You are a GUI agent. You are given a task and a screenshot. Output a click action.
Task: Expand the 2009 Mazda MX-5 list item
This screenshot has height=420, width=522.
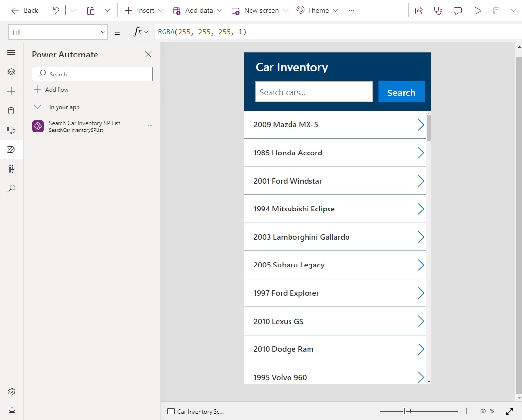click(x=420, y=124)
